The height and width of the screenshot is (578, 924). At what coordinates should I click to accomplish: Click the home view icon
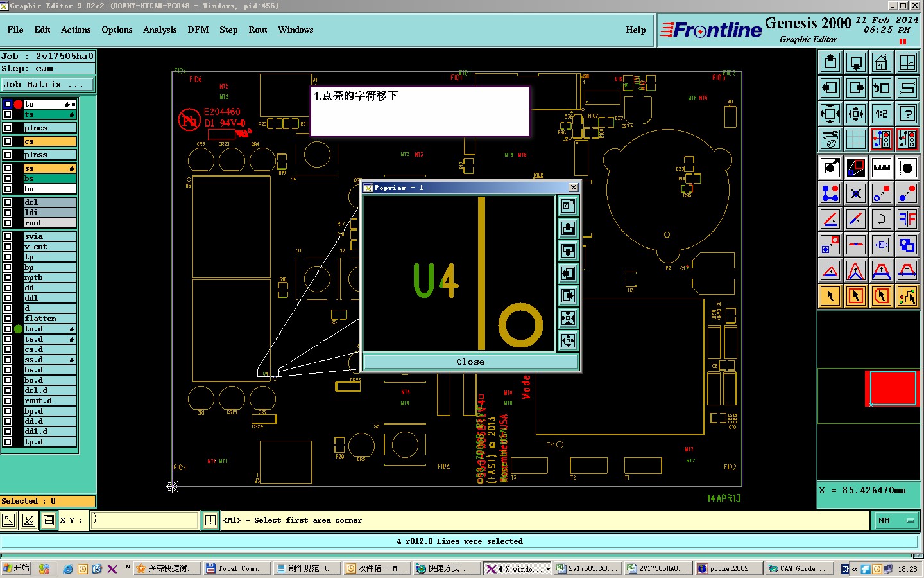pos(882,62)
